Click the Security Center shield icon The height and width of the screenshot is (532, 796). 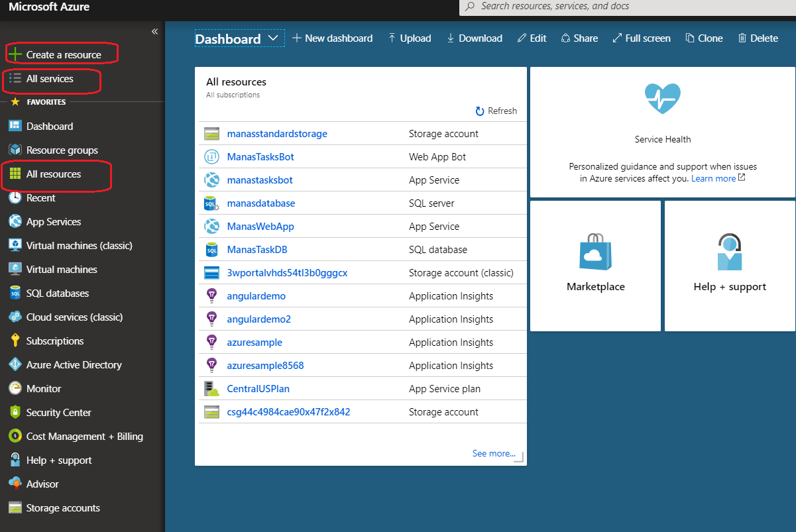(x=15, y=412)
